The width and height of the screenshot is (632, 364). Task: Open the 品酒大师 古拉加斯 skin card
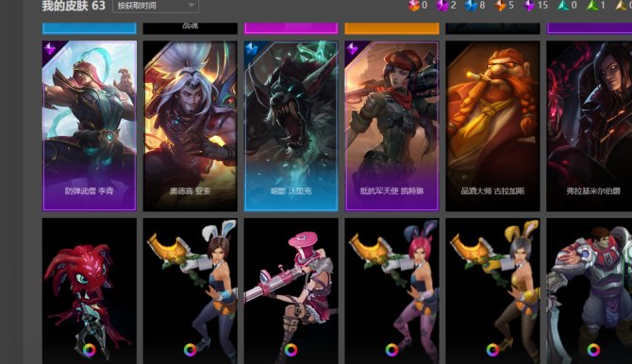pos(492,125)
